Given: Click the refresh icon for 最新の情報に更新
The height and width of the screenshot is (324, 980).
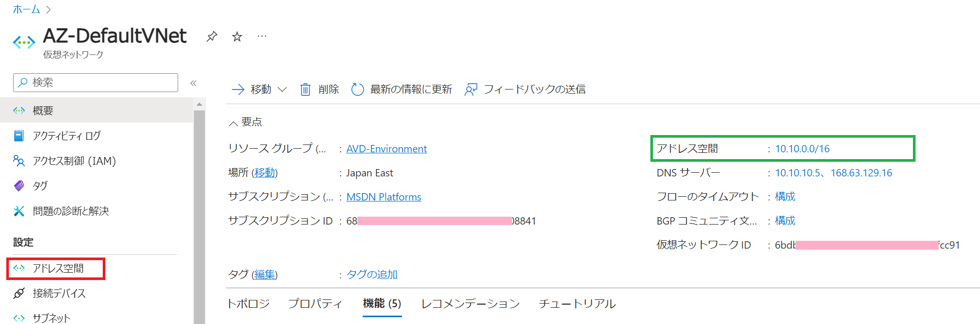Looking at the screenshot, I should (357, 90).
